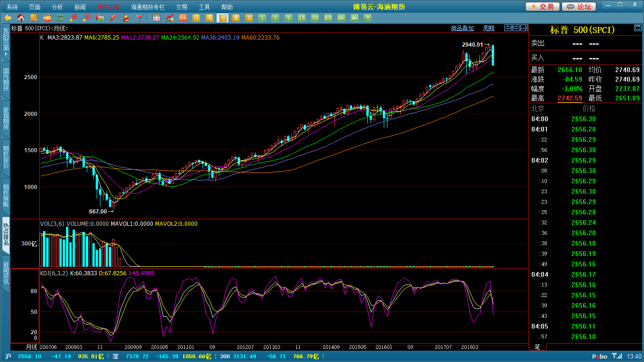The width and height of the screenshot is (644, 362).
Task: Expand the 我的页面 sidebar tab
Action: [x=6, y=42]
